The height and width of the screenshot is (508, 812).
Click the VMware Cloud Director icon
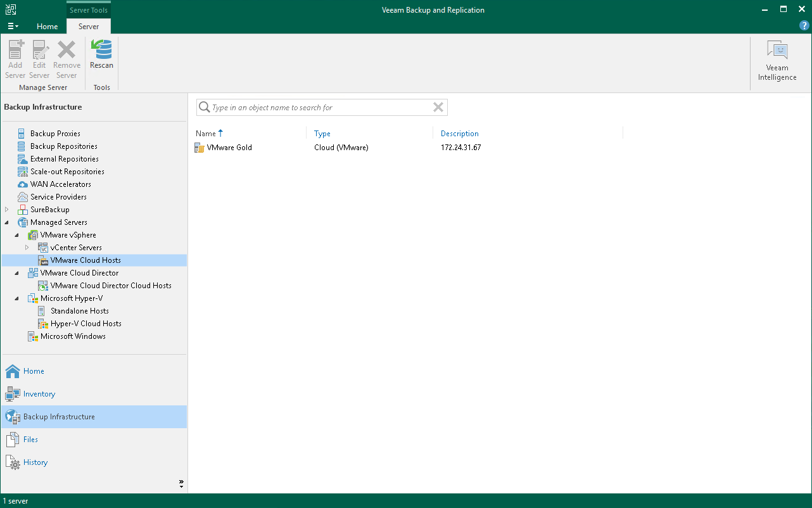33,273
